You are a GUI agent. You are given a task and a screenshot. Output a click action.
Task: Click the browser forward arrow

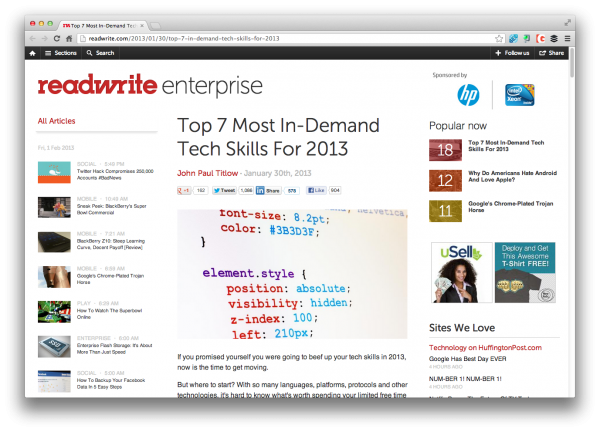[x=44, y=39]
